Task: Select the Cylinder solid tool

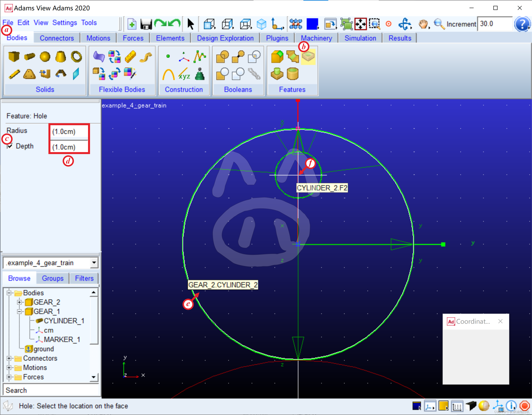Action: click(29, 56)
